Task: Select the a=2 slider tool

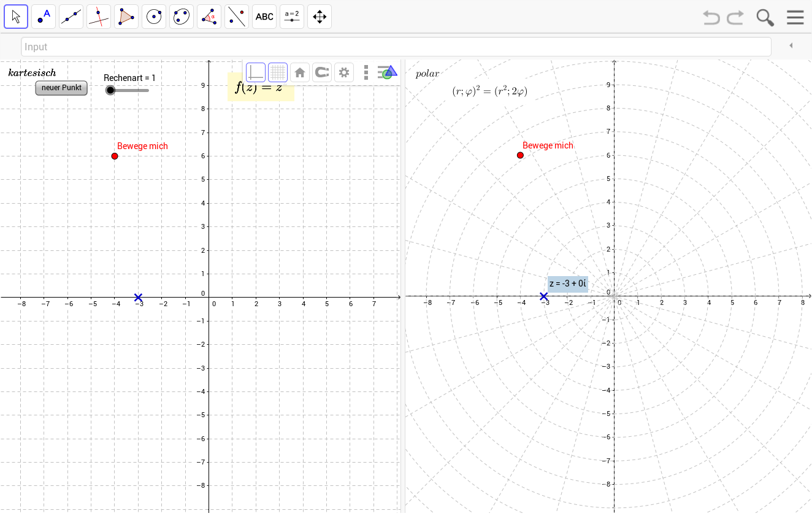Action: coord(292,17)
